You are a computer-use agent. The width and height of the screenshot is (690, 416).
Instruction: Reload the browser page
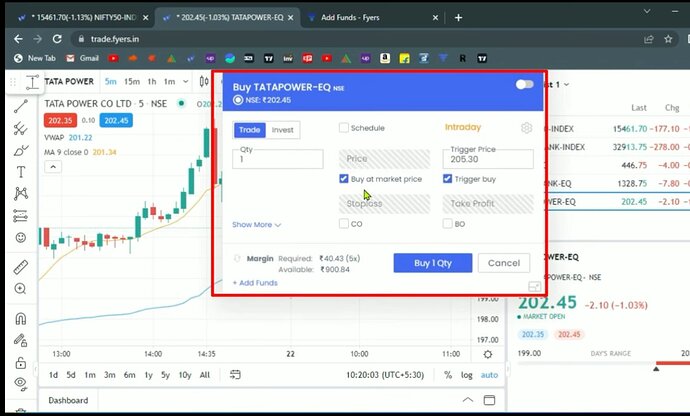tap(57, 39)
